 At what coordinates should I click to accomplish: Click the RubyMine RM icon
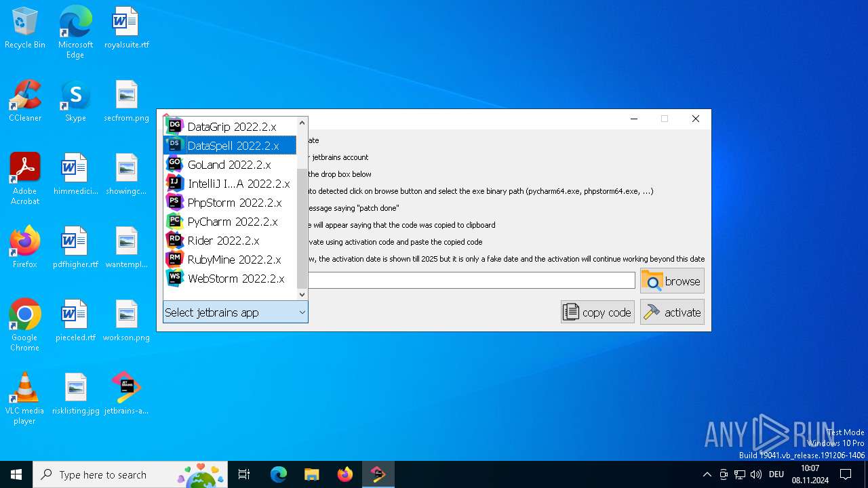(175, 259)
